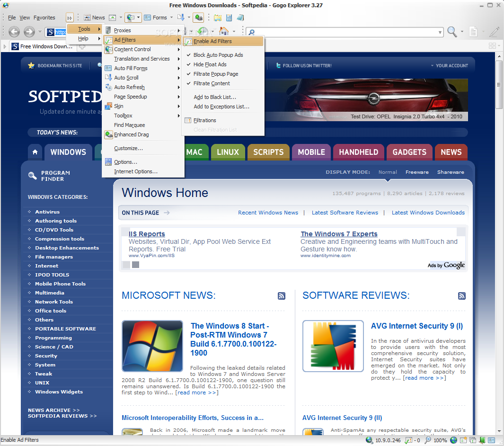Open the Your Account dropdown
Image resolution: width=504 pixels, height=446 pixels.
pyautogui.click(x=450, y=66)
